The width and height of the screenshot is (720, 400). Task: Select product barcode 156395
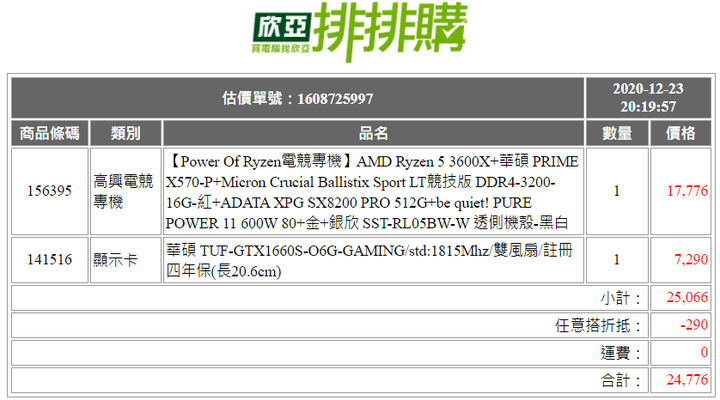(50, 191)
